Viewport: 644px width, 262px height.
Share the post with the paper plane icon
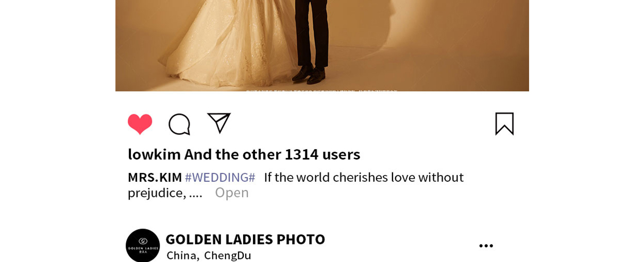pos(218,123)
